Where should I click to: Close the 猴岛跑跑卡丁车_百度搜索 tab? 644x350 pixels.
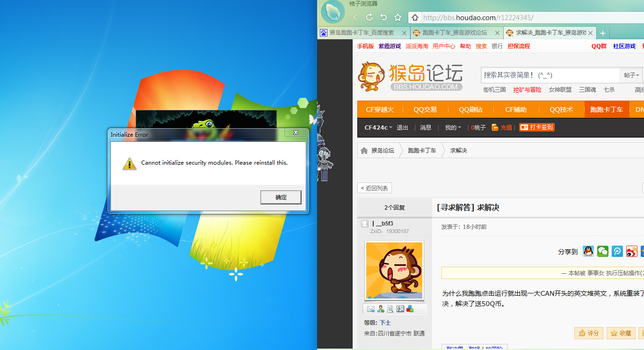(x=405, y=33)
